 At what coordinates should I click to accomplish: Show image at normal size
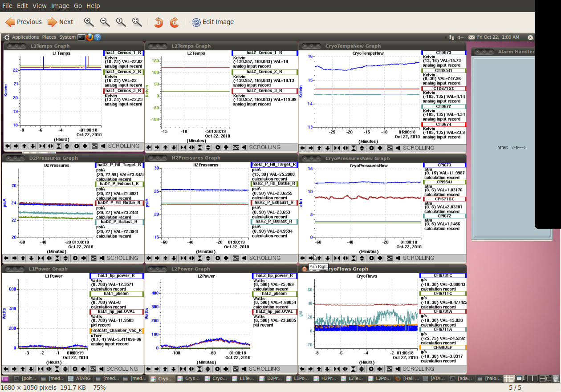121,22
